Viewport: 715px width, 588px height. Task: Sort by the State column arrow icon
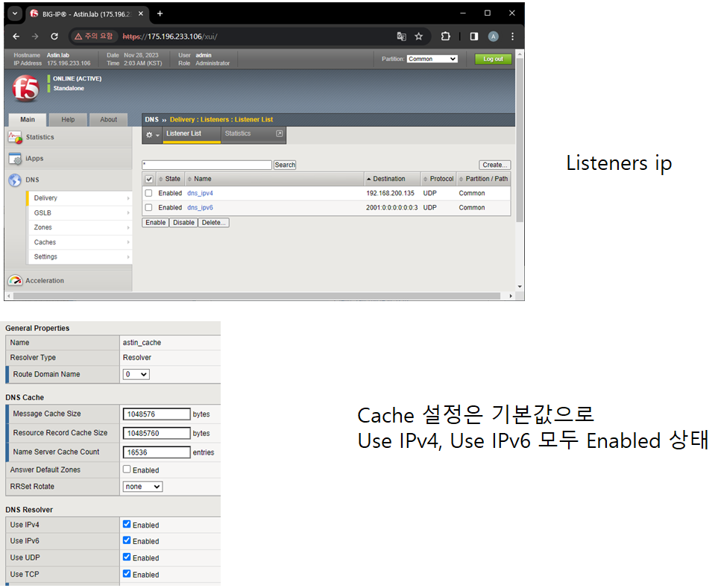click(160, 179)
